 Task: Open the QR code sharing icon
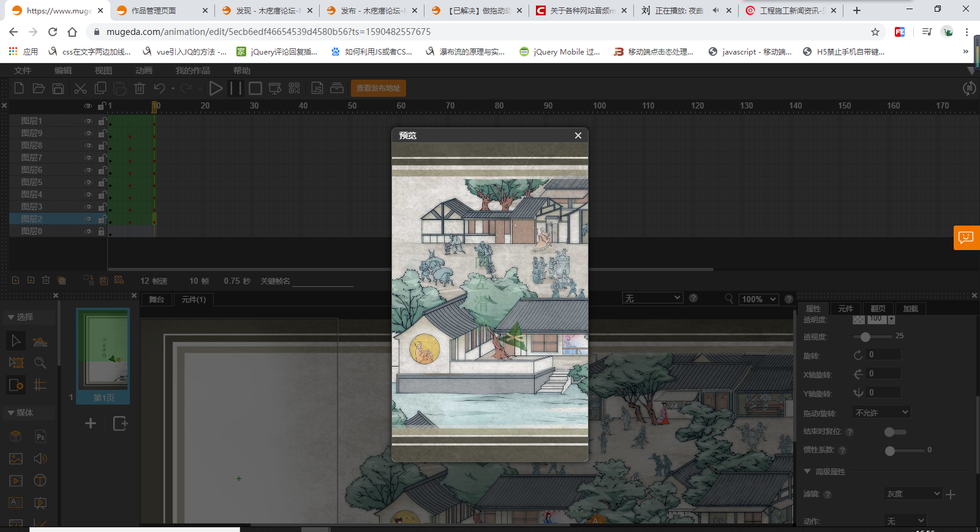pos(295,88)
